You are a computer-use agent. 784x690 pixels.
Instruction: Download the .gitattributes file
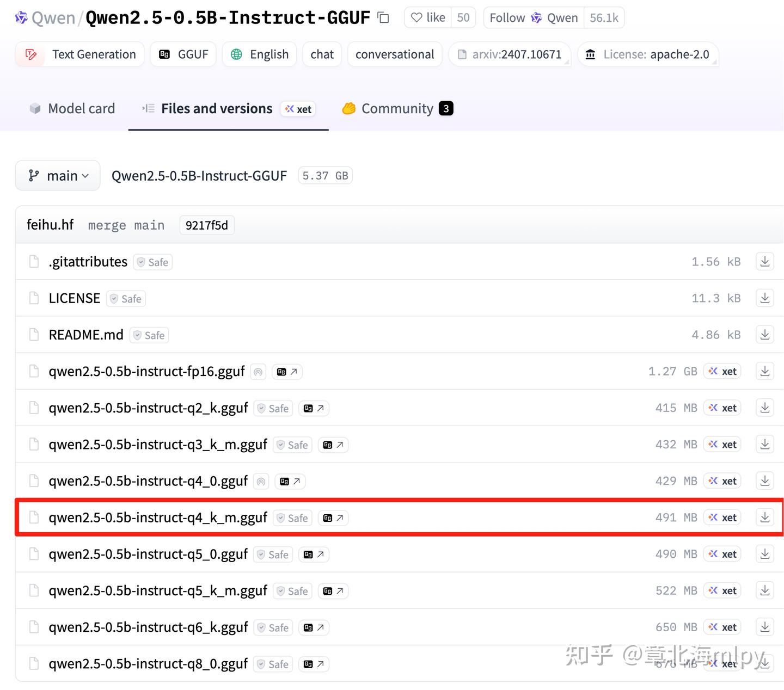765,262
